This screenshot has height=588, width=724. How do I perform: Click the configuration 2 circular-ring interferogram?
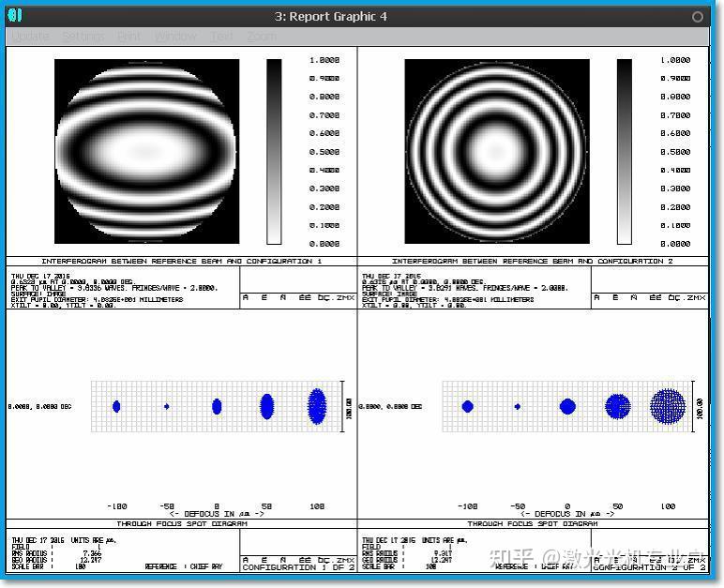click(497, 151)
